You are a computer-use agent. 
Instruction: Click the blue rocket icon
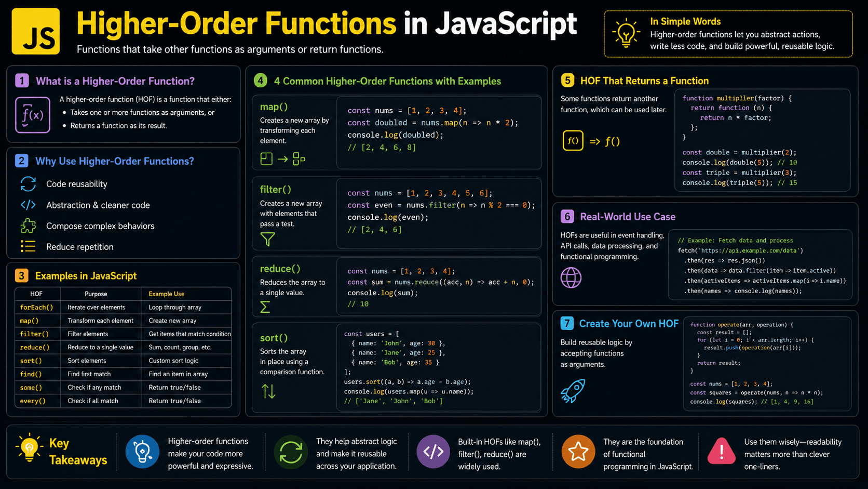coord(573,391)
